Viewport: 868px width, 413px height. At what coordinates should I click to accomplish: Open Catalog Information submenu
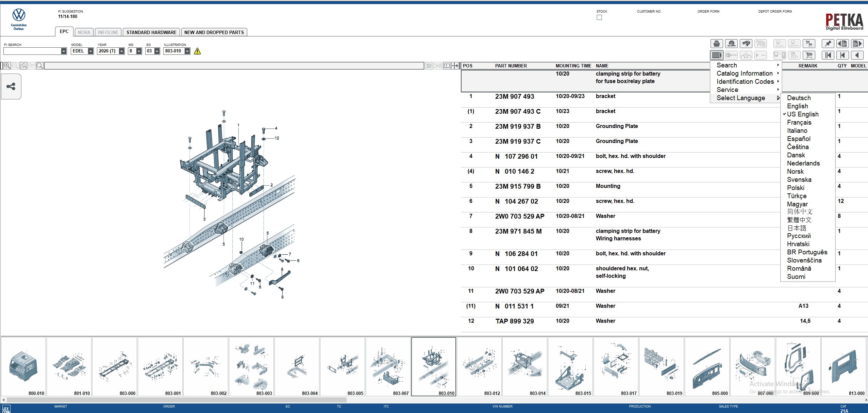tap(745, 74)
